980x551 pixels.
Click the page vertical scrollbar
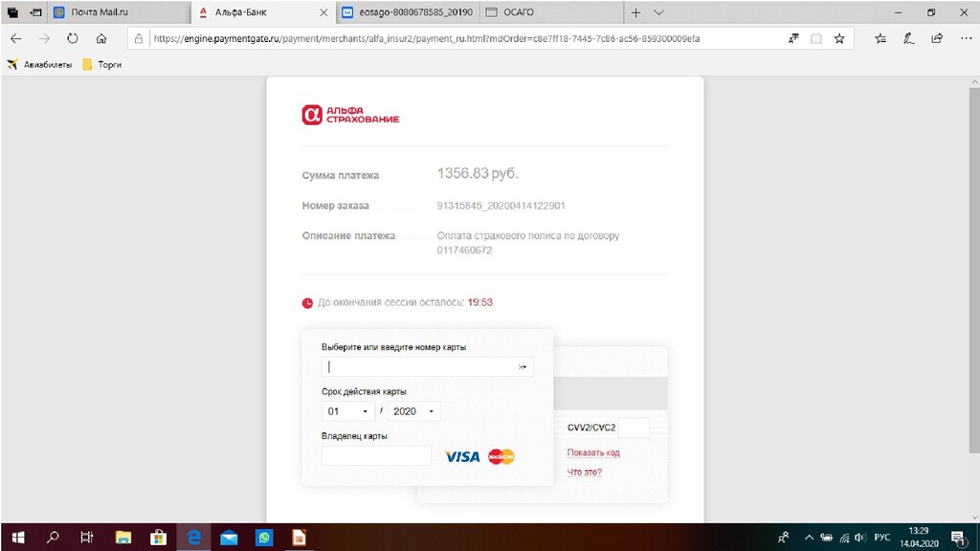974,270
